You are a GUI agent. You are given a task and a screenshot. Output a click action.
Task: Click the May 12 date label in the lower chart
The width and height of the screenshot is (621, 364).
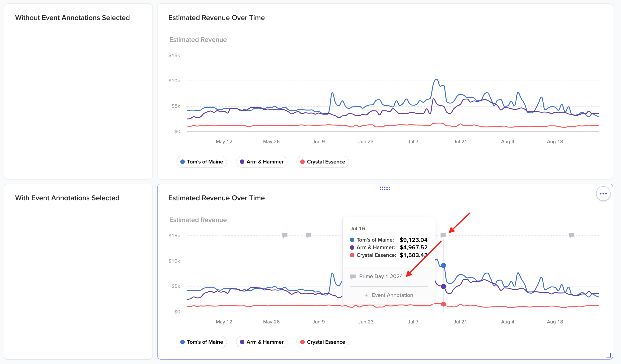(224, 322)
